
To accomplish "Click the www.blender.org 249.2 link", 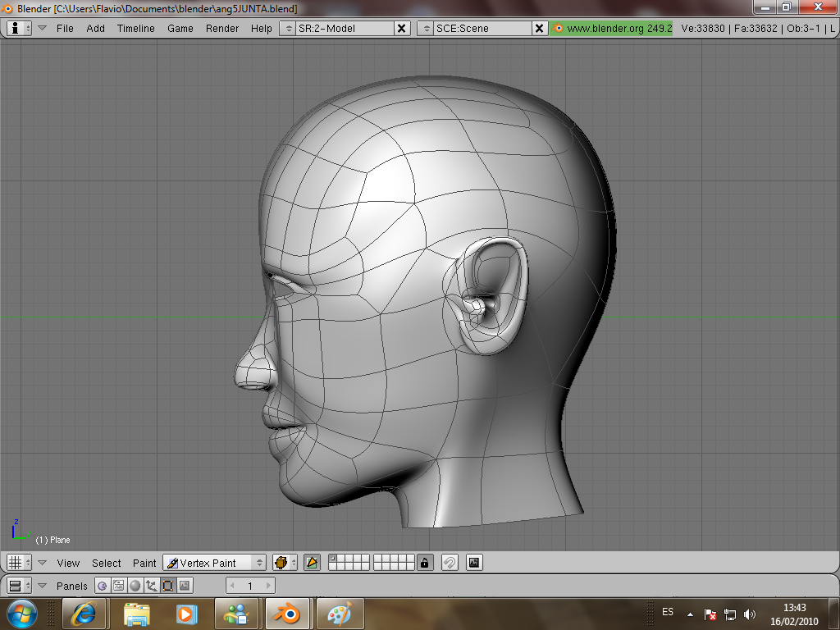I will [x=619, y=29].
